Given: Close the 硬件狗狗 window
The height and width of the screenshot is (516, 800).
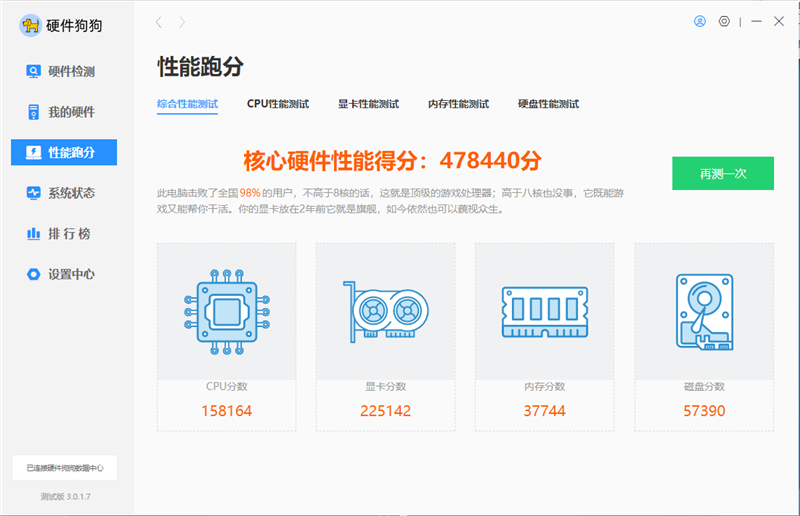Looking at the screenshot, I should point(779,21).
